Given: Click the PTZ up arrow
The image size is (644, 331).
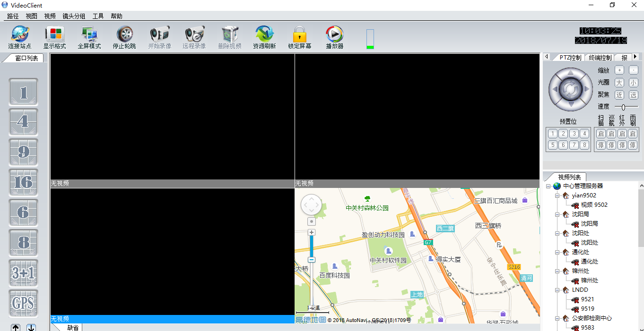Looking at the screenshot, I should click(570, 73).
